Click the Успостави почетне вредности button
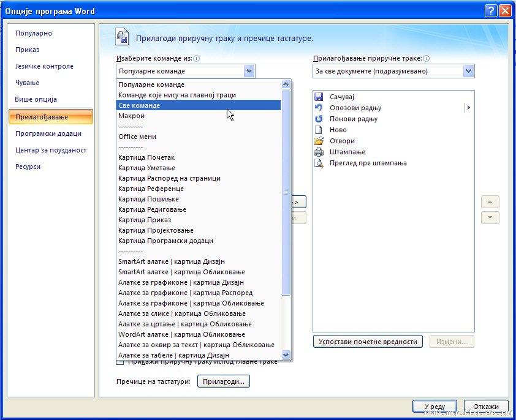Viewport: 516px width, 420px height. pyautogui.click(x=368, y=342)
